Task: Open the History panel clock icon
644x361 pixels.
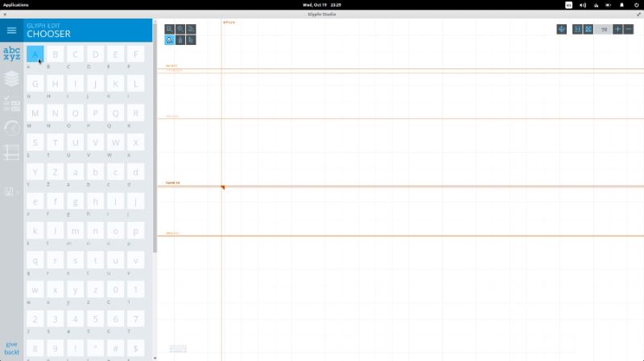Action: click(x=11, y=129)
